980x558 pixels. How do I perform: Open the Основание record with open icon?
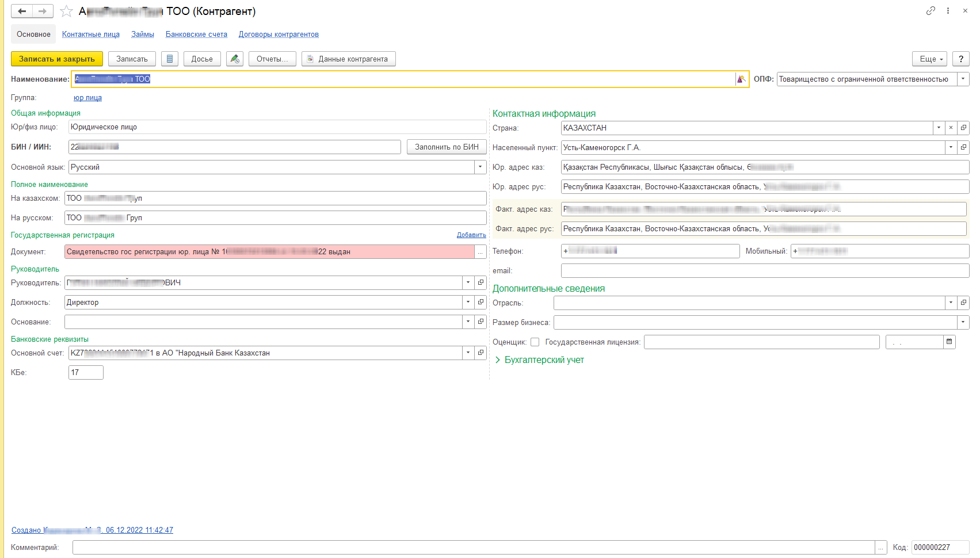pos(481,322)
